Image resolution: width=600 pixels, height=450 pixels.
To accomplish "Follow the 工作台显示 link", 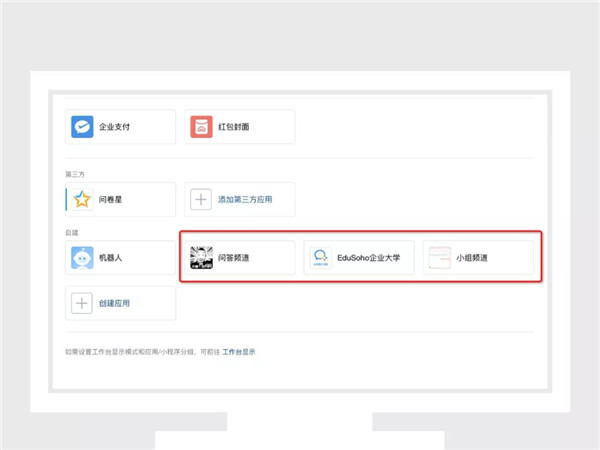I will [x=238, y=352].
